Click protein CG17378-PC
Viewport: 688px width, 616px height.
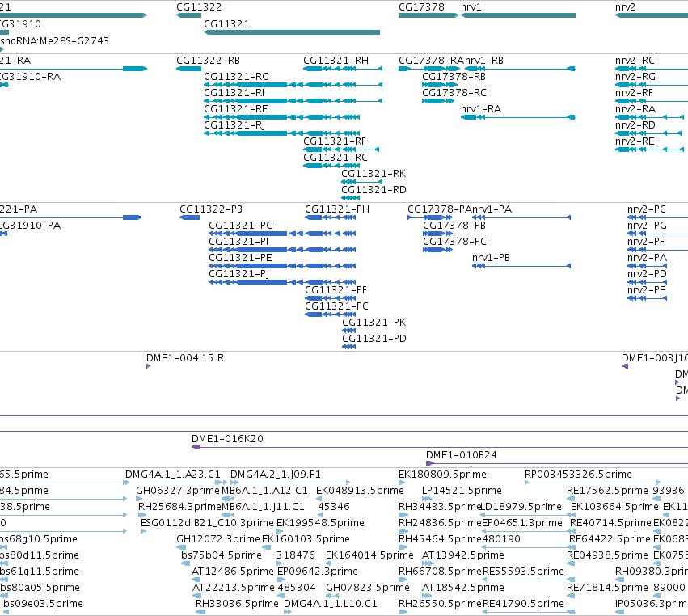(454, 242)
